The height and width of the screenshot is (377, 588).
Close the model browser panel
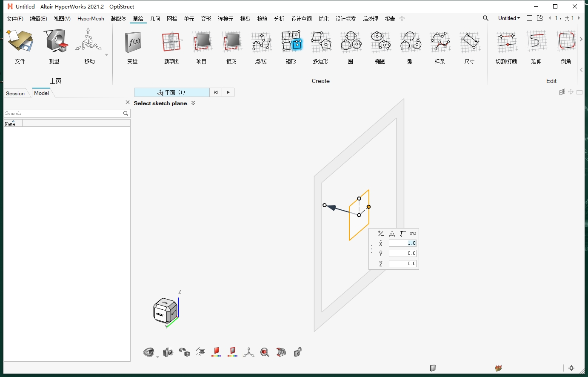click(128, 102)
